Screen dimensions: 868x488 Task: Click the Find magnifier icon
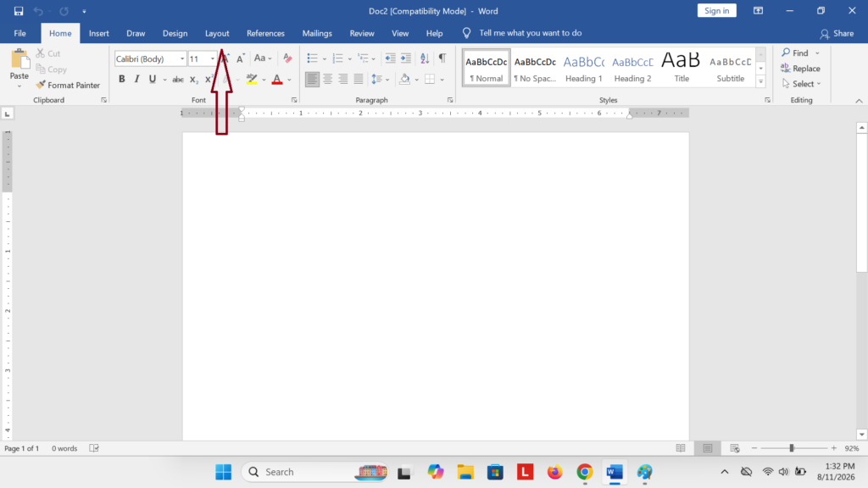point(786,53)
